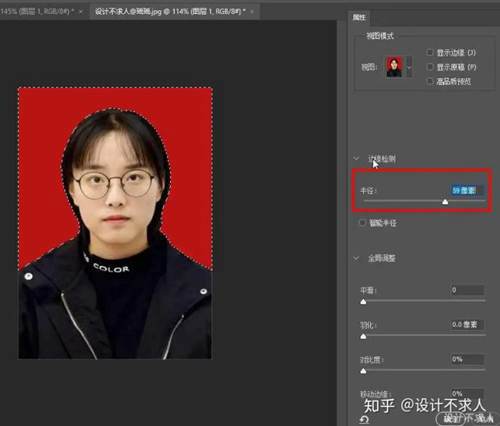
Task: Close the 145% document tab
Action: (x=80, y=12)
